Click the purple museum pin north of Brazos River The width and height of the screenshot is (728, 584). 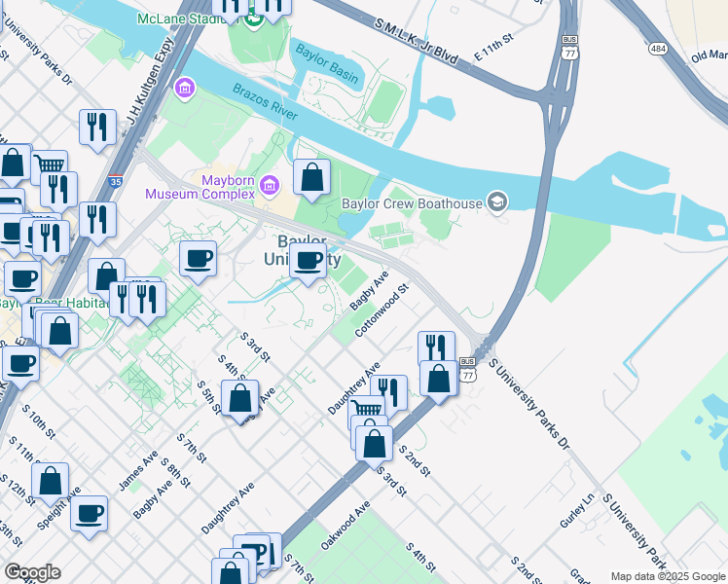tap(185, 89)
